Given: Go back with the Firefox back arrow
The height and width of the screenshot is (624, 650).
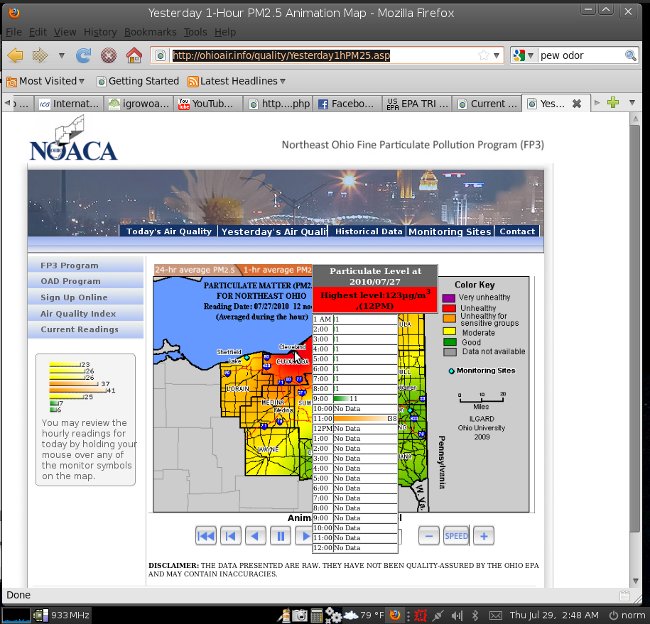Looking at the screenshot, I should [15, 55].
